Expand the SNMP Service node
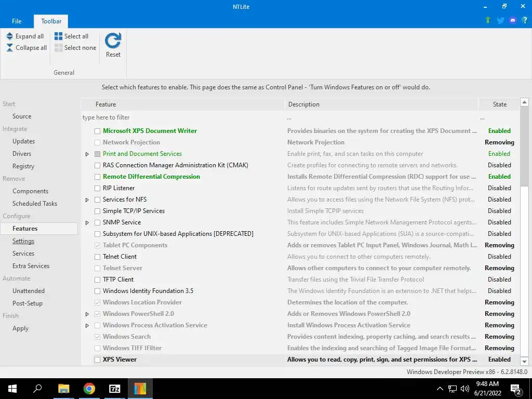 tap(87, 222)
